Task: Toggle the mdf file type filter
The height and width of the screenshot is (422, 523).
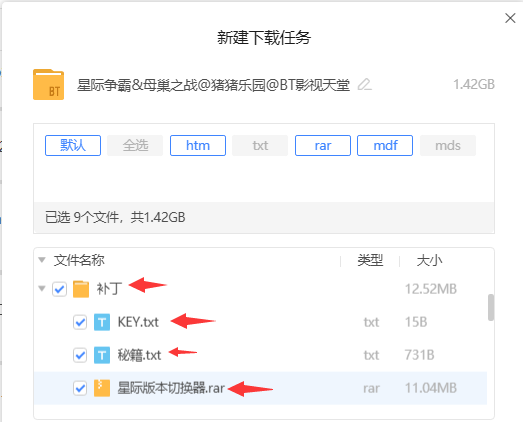Action: pos(385,145)
